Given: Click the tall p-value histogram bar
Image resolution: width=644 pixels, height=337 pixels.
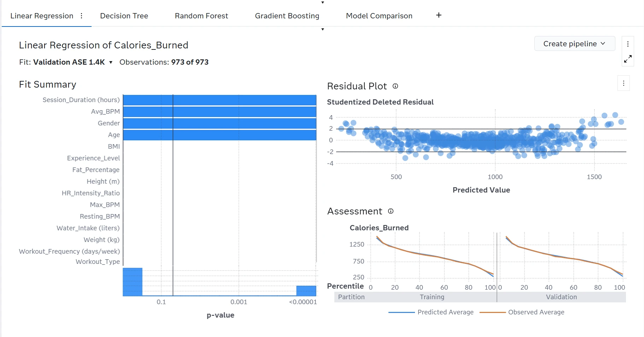Looking at the screenshot, I should (x=133, y=282).
